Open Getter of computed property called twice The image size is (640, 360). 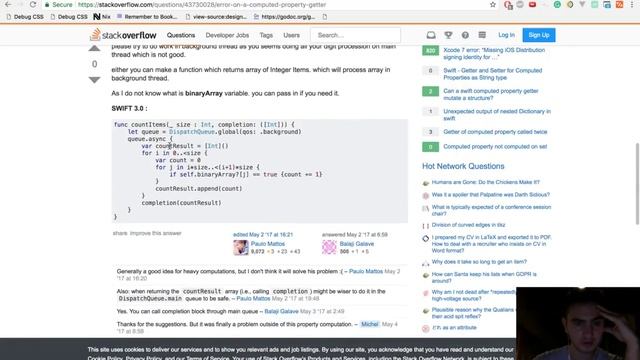tap(495, 132)
